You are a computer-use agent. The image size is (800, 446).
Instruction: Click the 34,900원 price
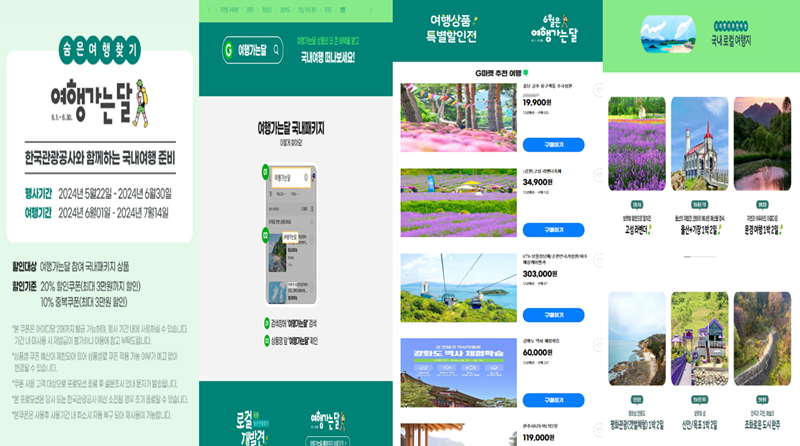(538, 182)
